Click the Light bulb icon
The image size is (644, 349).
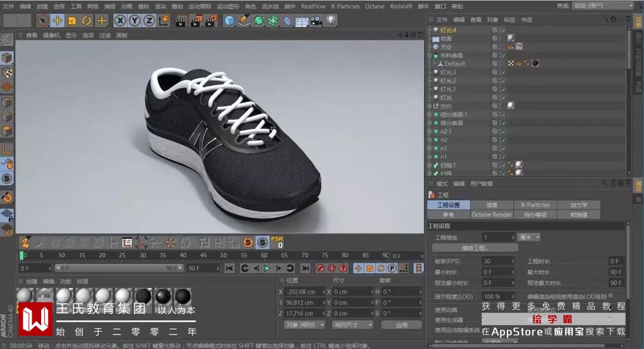(x=330, y=21)
